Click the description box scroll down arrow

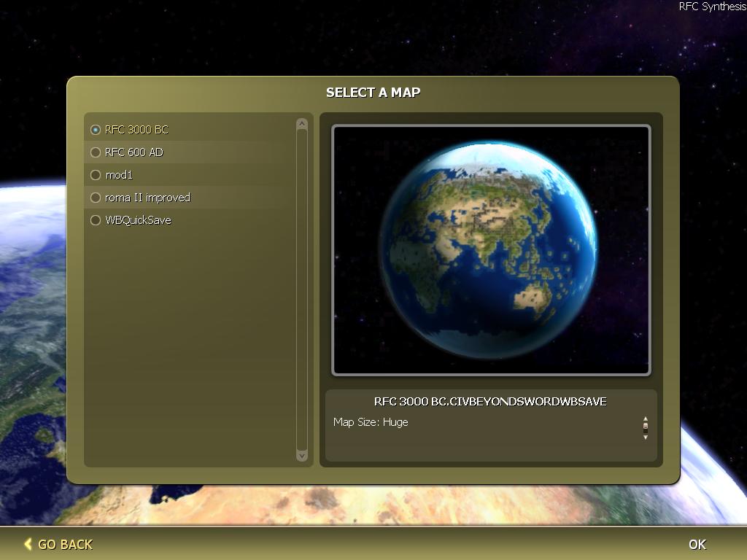(x=646, y=437)
